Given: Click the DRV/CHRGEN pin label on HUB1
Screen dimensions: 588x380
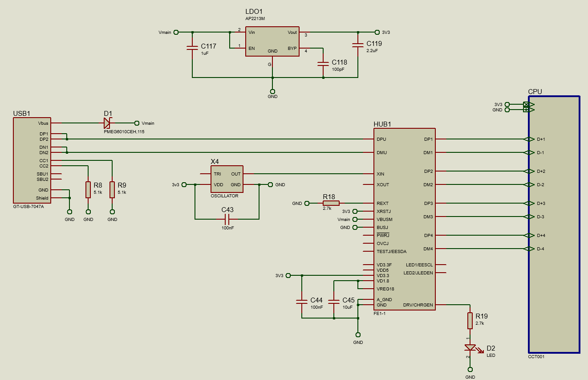Looking at the screenshot, I should (x=418, y=305).
